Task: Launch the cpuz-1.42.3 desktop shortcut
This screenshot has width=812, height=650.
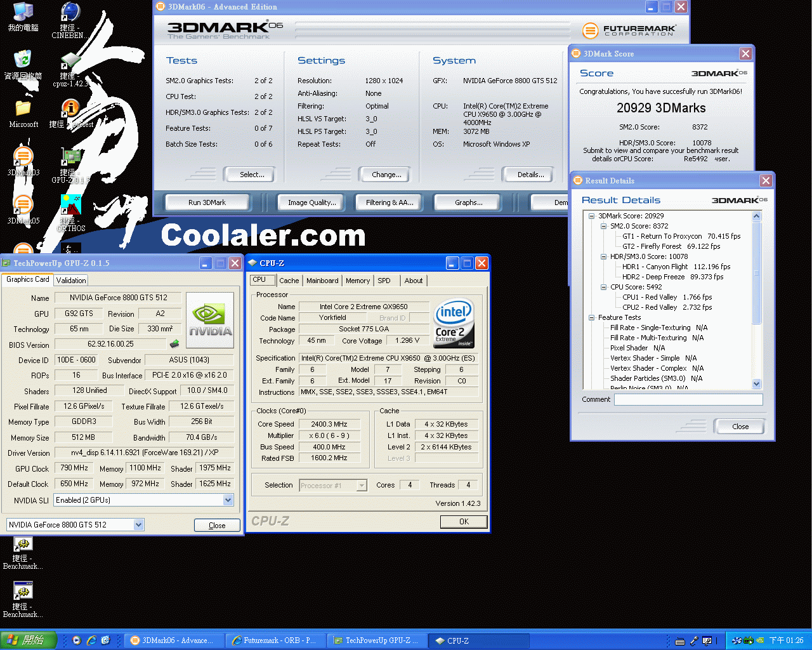Action: tap(70, 61)
